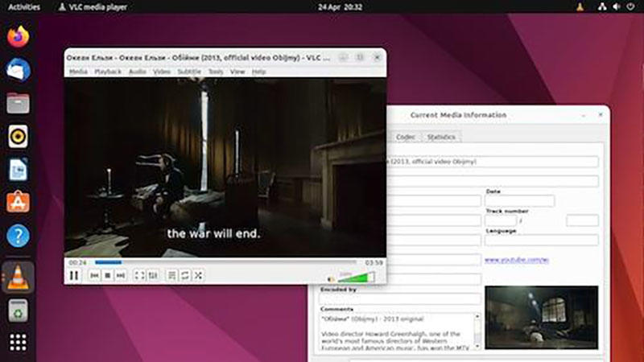The width and height of the screenshot is (644, 362).
Task: Click the volume icon in top bar
Action: [x=617, y=7]
